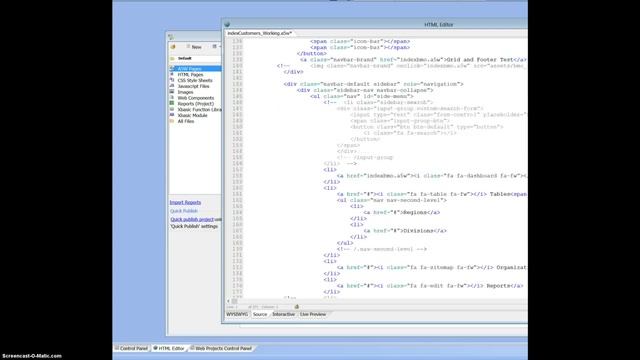Image resolution: width=640 pixels, height=360 pixels.
Task: Click the Quick Publish heading
Action: pos(184,211)
